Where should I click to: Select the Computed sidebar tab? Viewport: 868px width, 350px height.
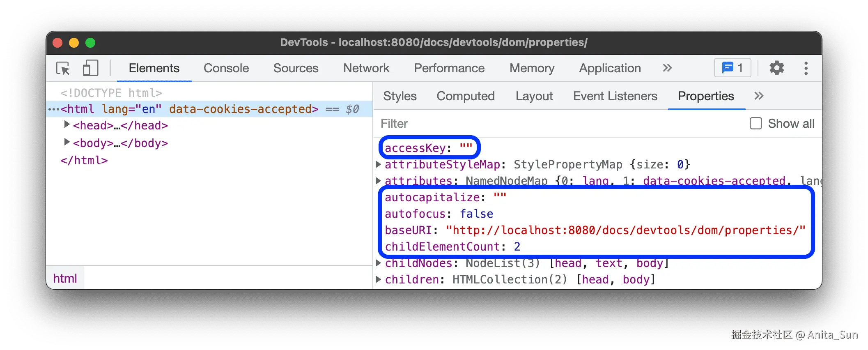(466, 96)
